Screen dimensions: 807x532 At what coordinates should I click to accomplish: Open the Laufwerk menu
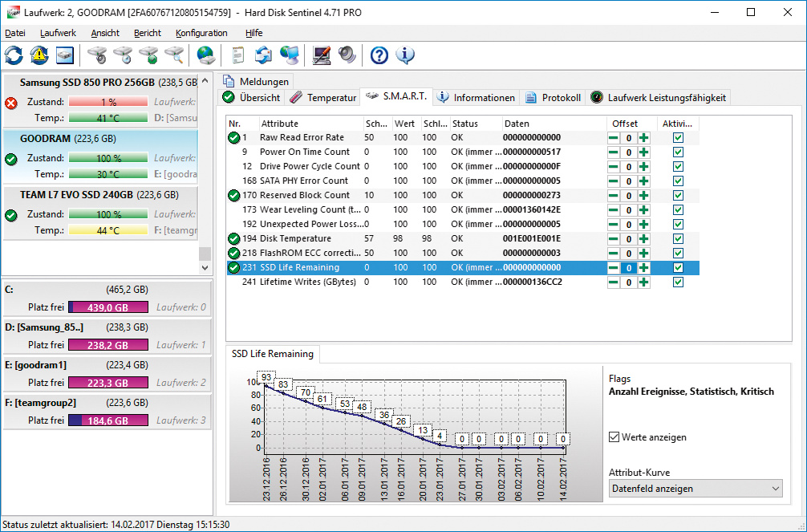tap(58, 33)
